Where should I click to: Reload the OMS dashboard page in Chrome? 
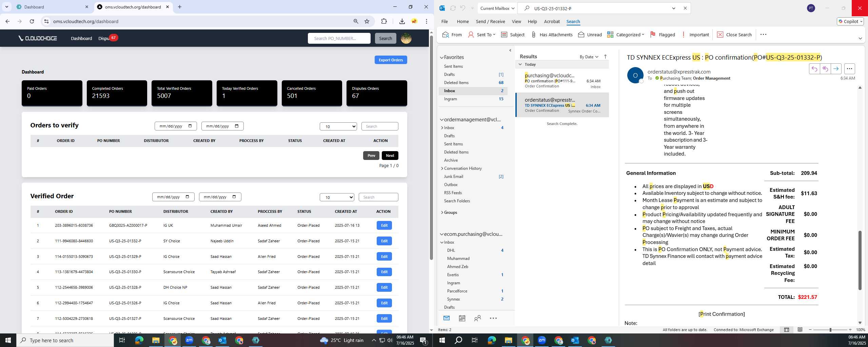[x=32, y=21]
